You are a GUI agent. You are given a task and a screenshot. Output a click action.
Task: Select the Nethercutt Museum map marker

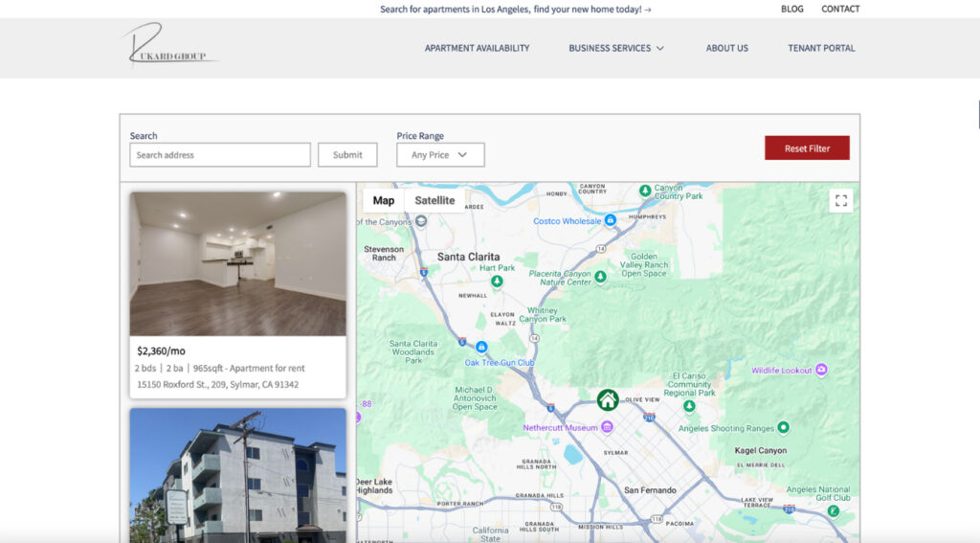point(607,427)
